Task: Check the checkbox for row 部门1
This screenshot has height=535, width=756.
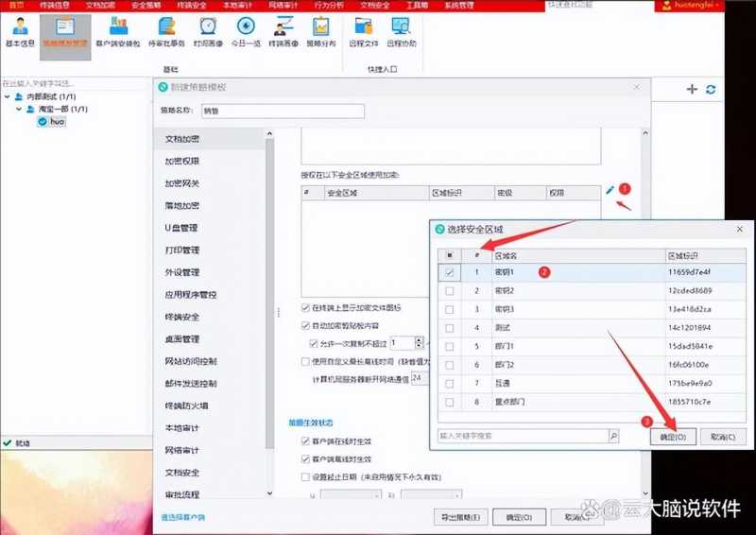Action: 450,346
